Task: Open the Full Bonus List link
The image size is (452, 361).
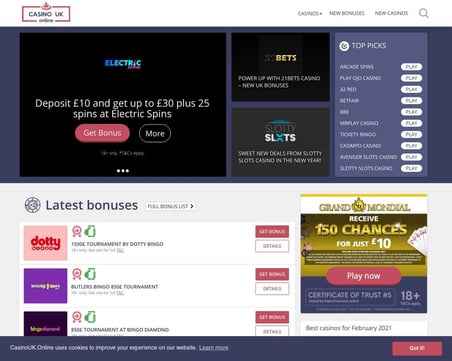Action: (170, 206)
